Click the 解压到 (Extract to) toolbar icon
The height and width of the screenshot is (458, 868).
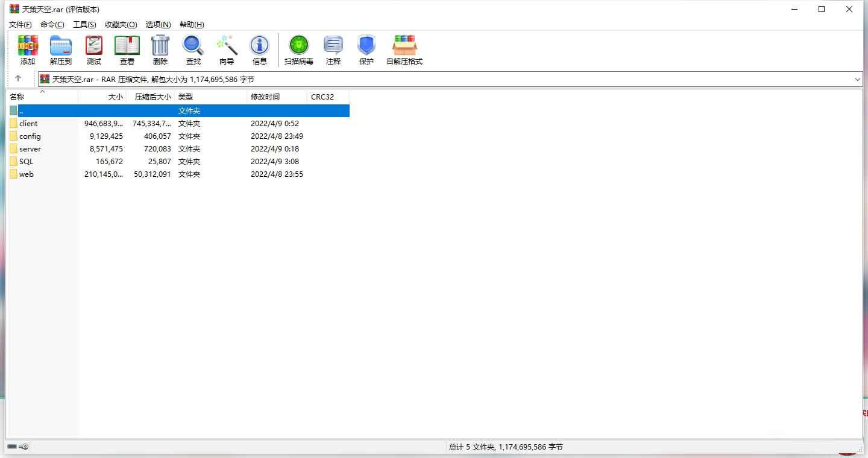point(61,45)
